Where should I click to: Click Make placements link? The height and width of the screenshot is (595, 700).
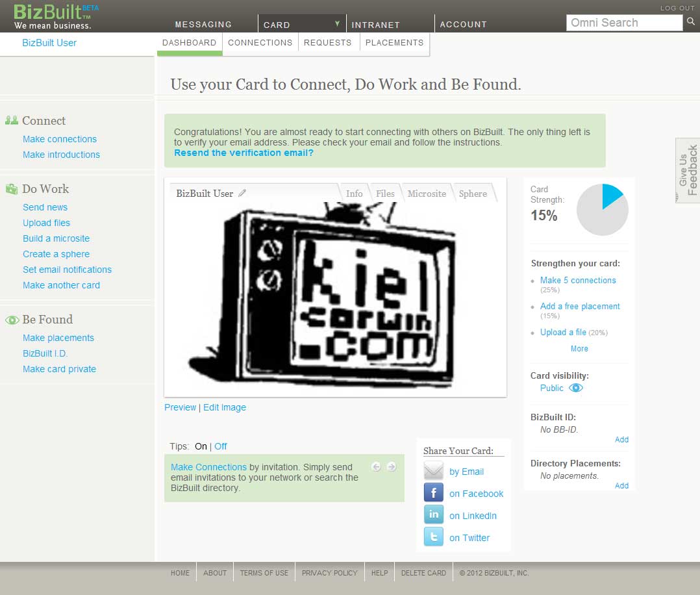pos(58,338)
